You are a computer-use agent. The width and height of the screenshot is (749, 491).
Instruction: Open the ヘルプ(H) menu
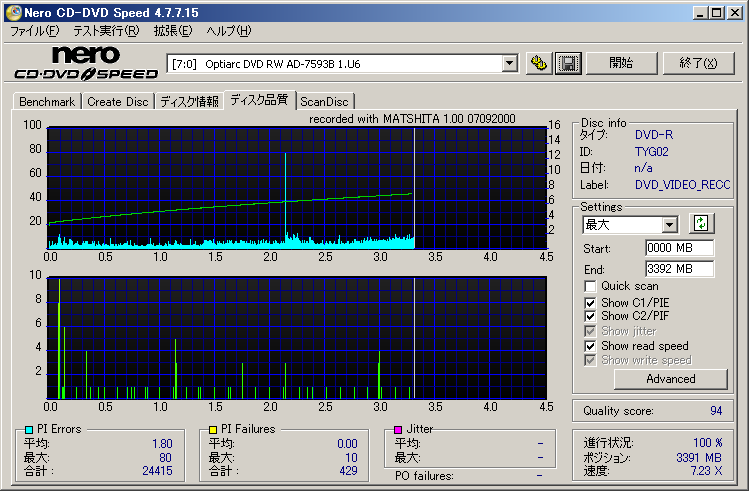(x=229, y=31)
